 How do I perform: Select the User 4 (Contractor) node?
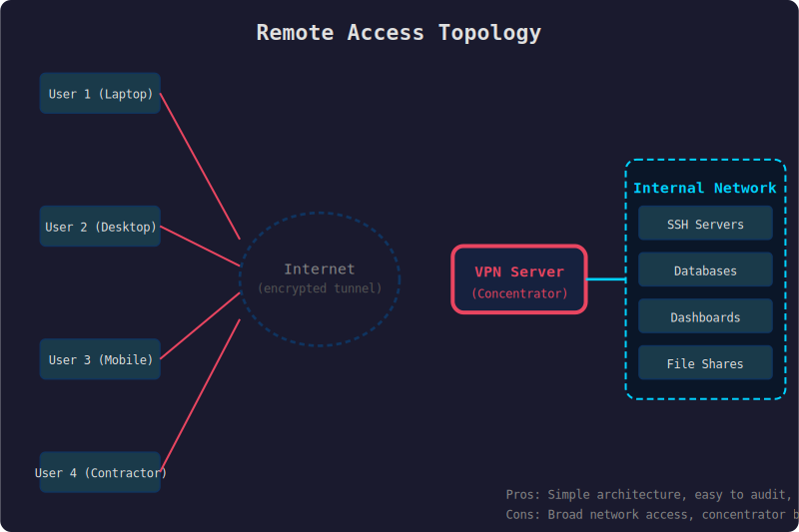coord(100,472)
